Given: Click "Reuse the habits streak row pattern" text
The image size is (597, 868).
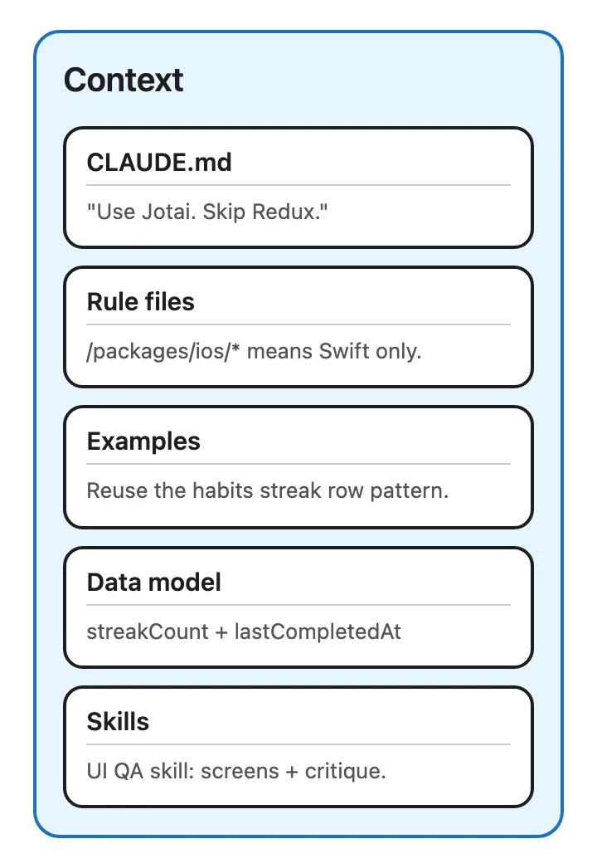Looking at the screenshot, I should click(267, 490).
